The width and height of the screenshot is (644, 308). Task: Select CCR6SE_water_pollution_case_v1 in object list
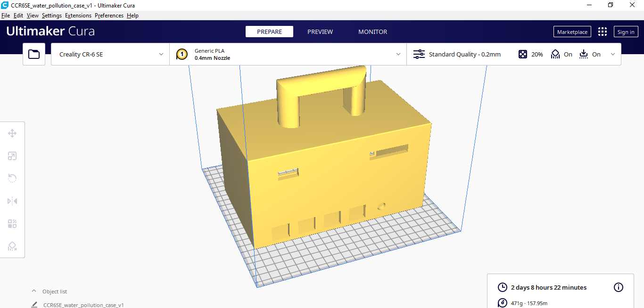(x=83, y=305)
